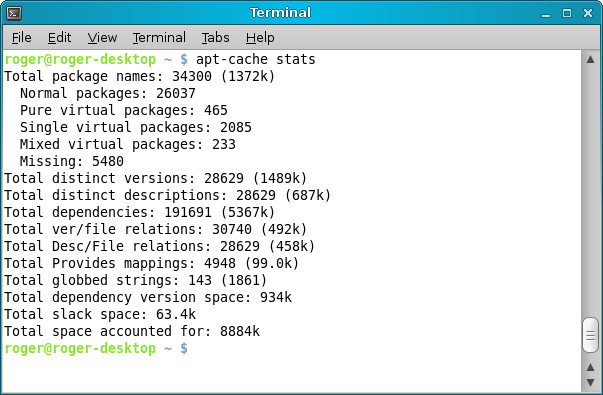Click the 'Total space accounted for' line
The width and height of the screenshot is (603, 395).
(x=132, y=331)
